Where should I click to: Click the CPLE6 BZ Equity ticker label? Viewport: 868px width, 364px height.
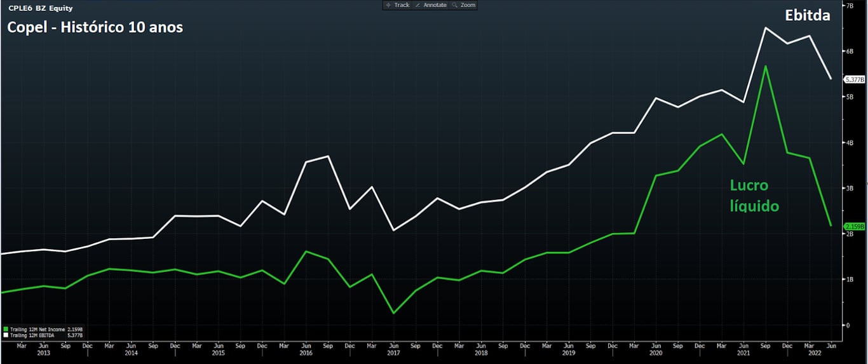[x=40, y=8]
